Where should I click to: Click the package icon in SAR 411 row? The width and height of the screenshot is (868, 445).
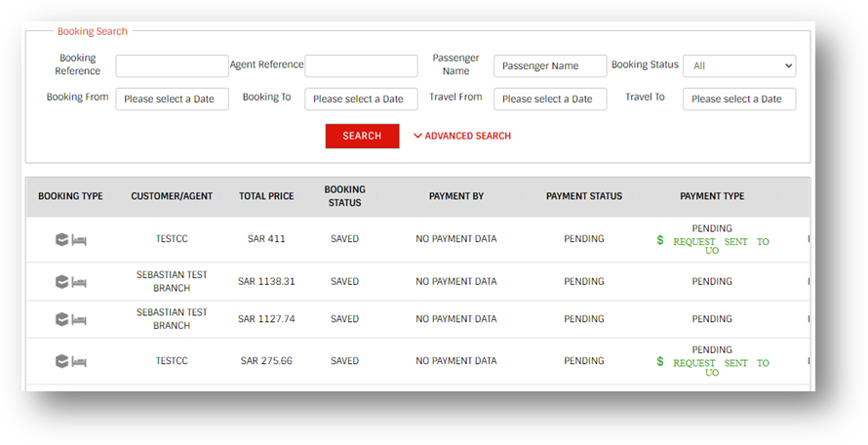62,239
